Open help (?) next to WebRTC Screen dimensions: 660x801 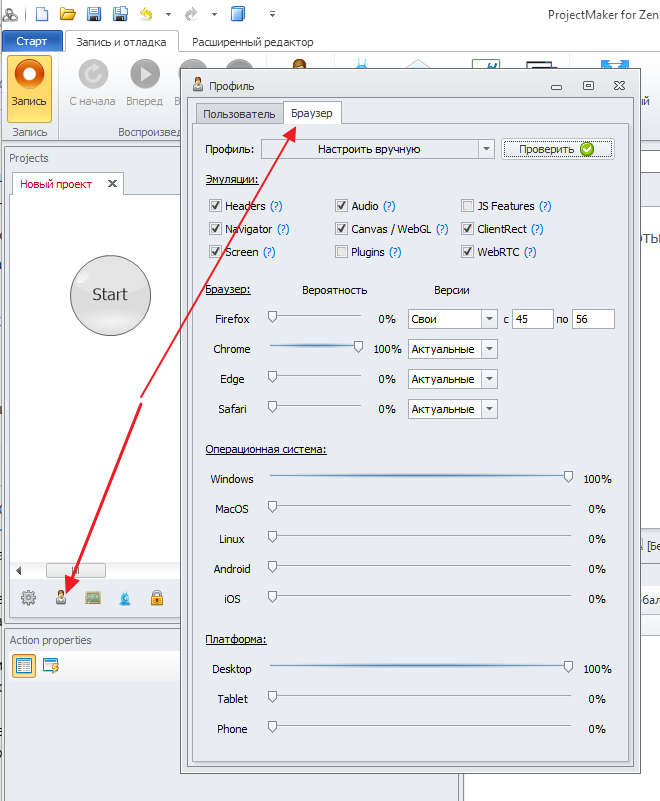click(530, 252)
